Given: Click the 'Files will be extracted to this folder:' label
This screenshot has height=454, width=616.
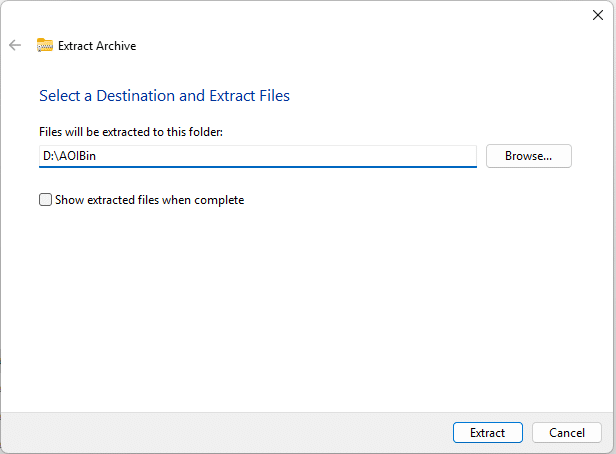Looking at the screenshot, I should [131, 132].
